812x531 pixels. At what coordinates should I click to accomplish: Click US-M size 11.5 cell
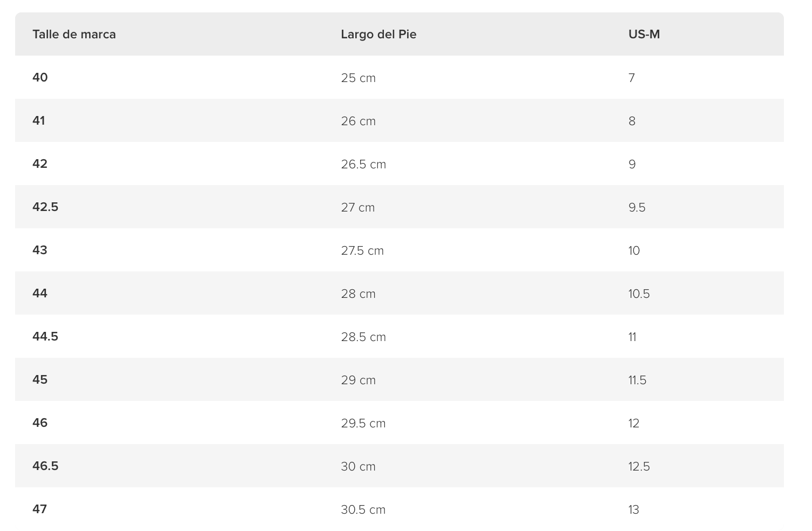click(x=637, y=380)
